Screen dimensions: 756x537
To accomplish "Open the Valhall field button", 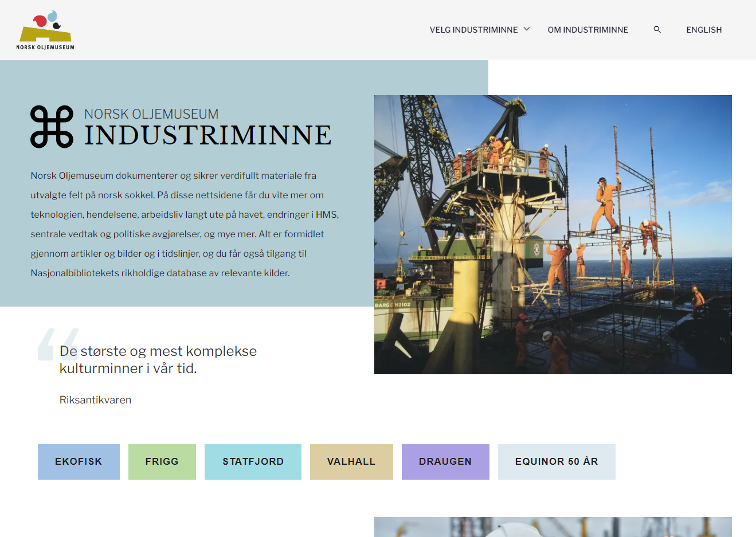I will pos(351,462).
